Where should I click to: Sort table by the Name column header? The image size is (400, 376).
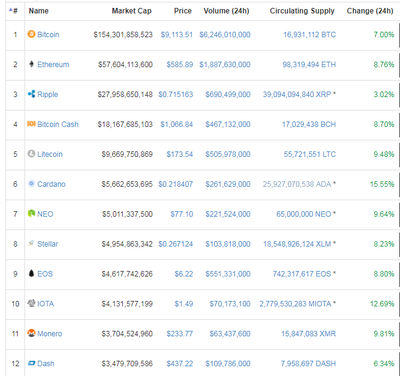point(39,11)
